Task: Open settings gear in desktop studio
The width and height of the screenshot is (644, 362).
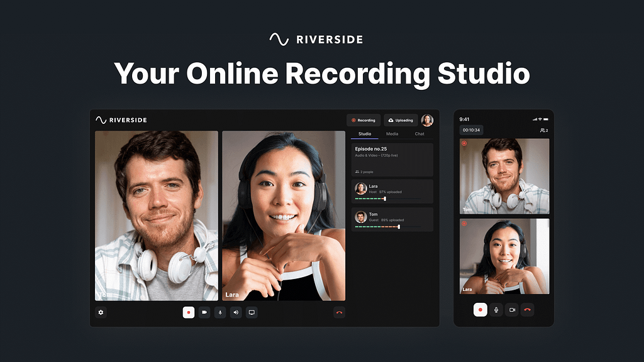Action: point(101,312)
